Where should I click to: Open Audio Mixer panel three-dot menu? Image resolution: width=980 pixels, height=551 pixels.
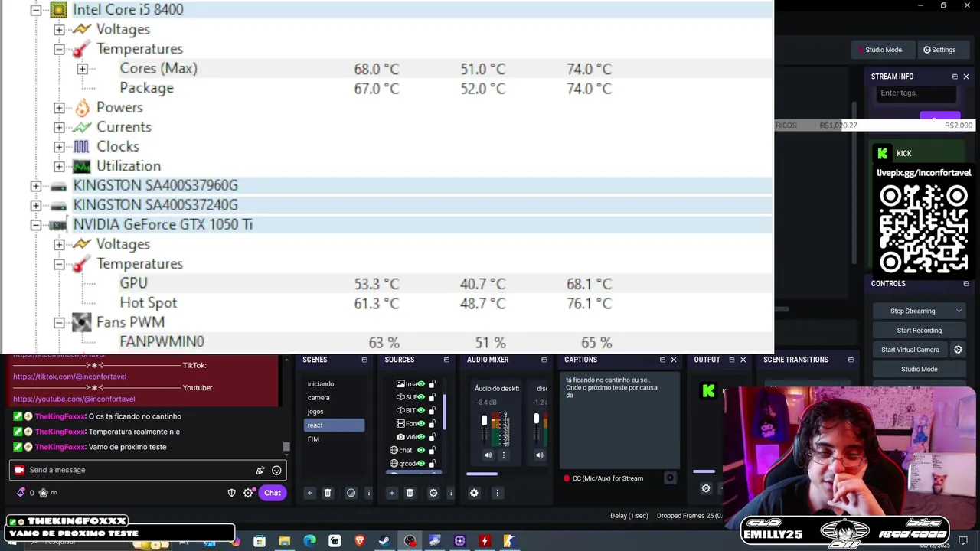point(497,493)
